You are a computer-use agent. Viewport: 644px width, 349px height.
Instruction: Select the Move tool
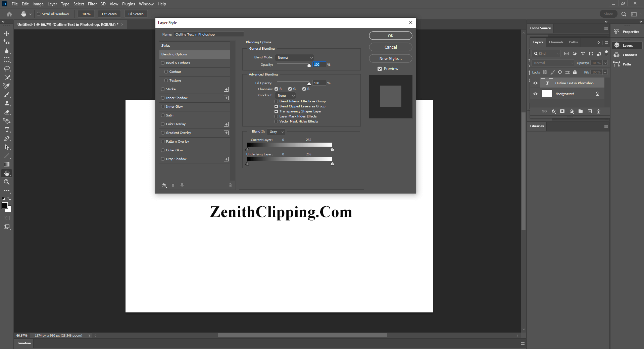point(7,34)
